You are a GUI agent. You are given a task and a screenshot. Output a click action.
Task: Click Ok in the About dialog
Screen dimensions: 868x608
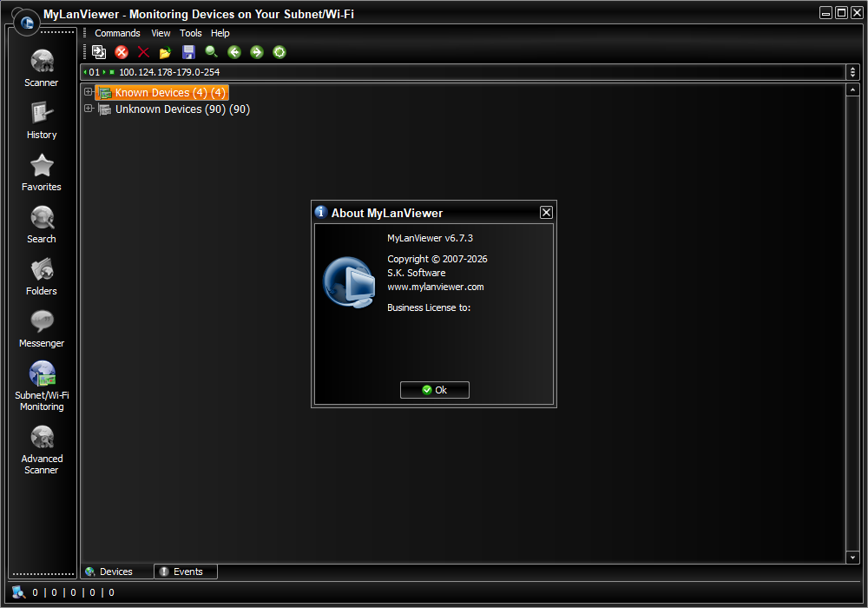[x=435, y=390]
